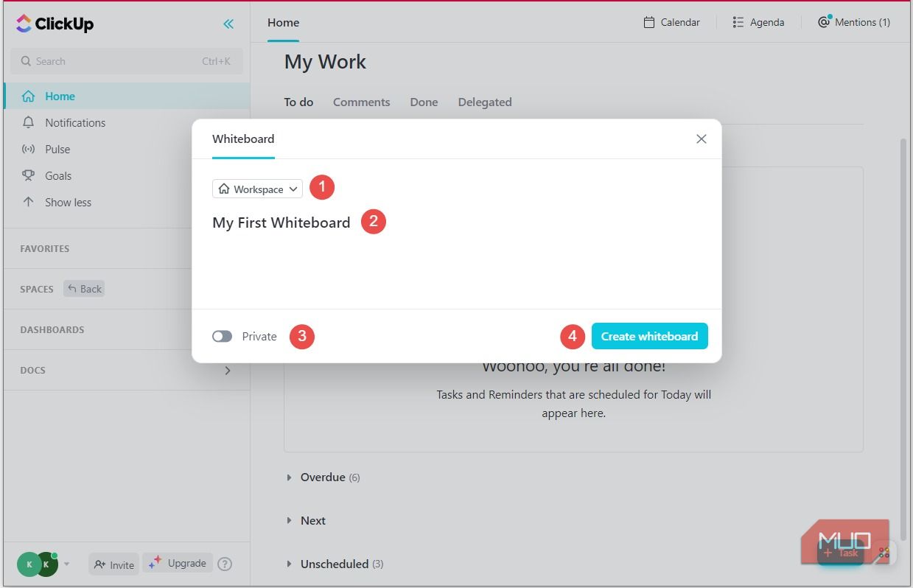Click the Pulse signal icon
The image size is (913, 588).
pos(28,149)
